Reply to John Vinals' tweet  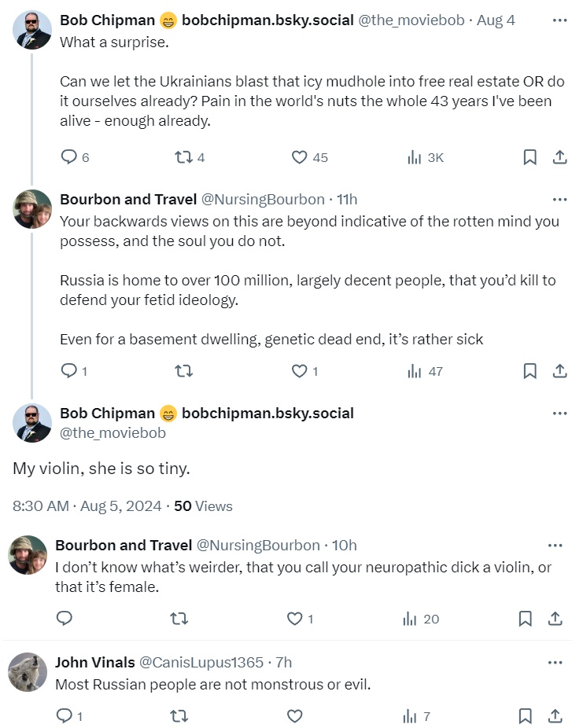65,716
